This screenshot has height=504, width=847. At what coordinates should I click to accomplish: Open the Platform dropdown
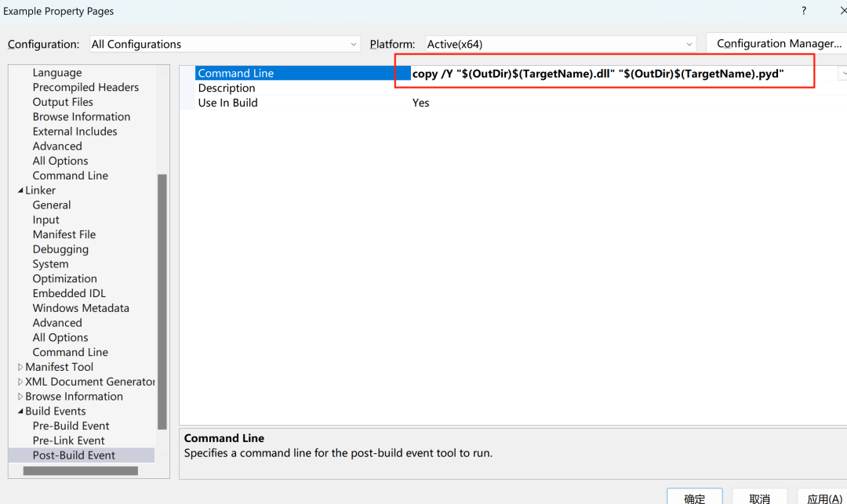(x=561, y=44)
